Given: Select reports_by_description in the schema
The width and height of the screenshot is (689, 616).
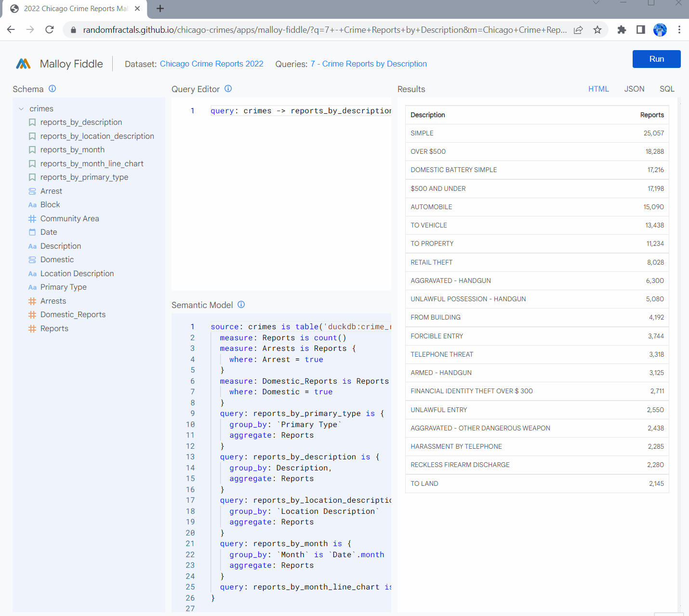Looking at the screenshot, I should (x=81, y=122).
